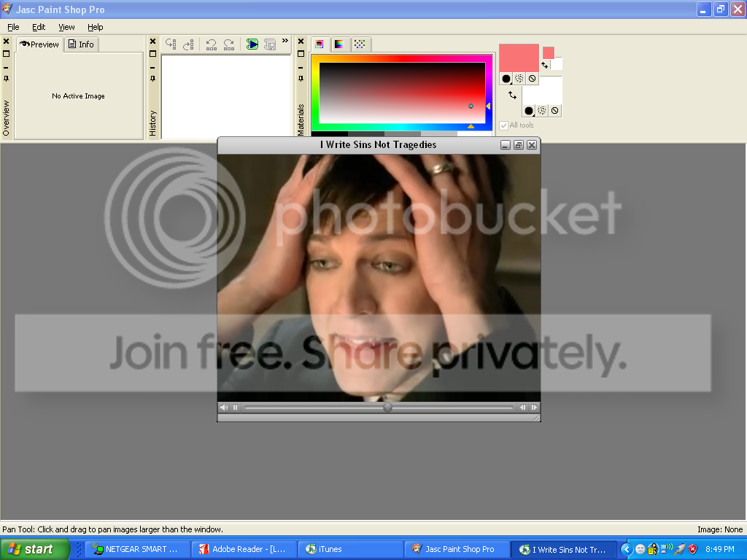Switch to the Preview tab
Viewport: 747px width, 560px height.
40,44
